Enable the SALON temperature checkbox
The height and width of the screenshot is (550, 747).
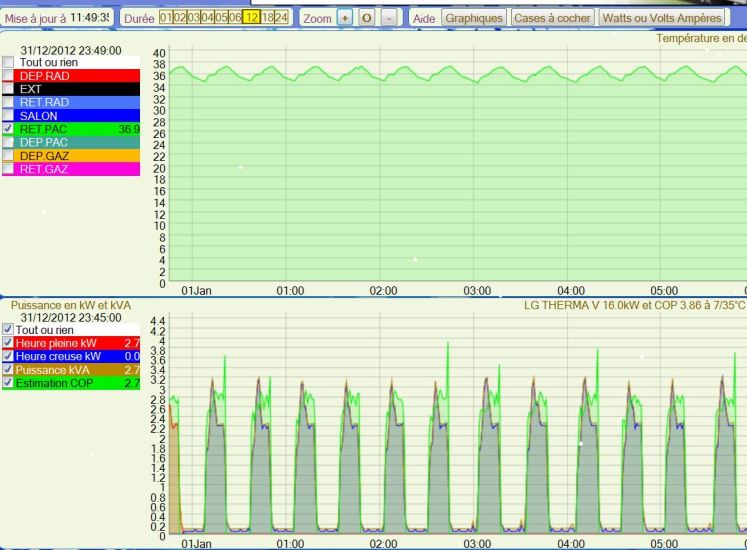[9, 115]
